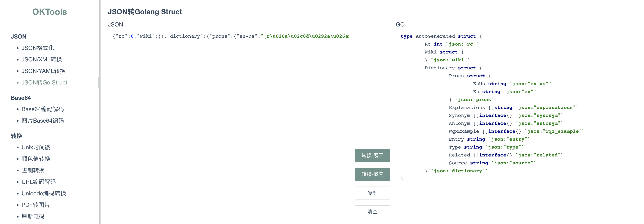644x224 pixels.
Task: Open 图片Base64编码 tool
Action: 42,121
